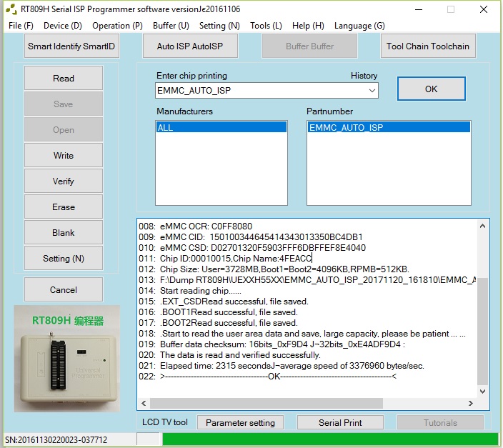Screen dimensions: 503x448
Task: Open the Operation (P) menu
Action: point(117,26)
